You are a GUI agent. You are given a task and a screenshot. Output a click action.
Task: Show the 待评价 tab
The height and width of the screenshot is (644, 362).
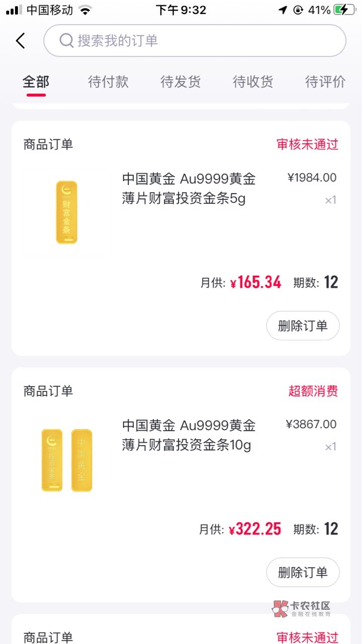[x=325, y=82]
